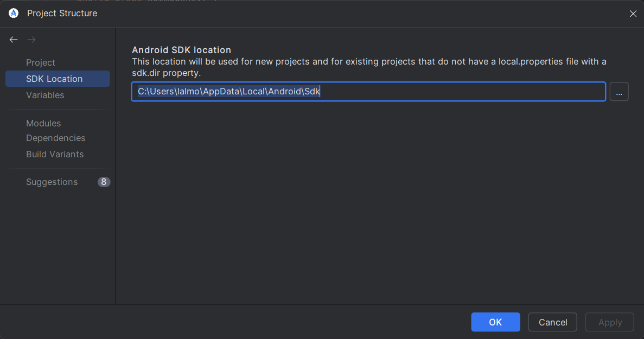Image resolution: width=644 pixels, height=339 pixels.
Task: Browse for SDK folder with ellipsis button
Action: pyautogui.click(x=619, y=92)
